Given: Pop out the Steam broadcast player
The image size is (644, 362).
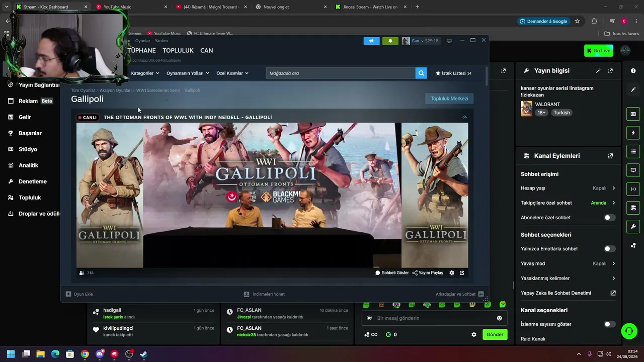Looking at the screenshot, I should 462,273.
